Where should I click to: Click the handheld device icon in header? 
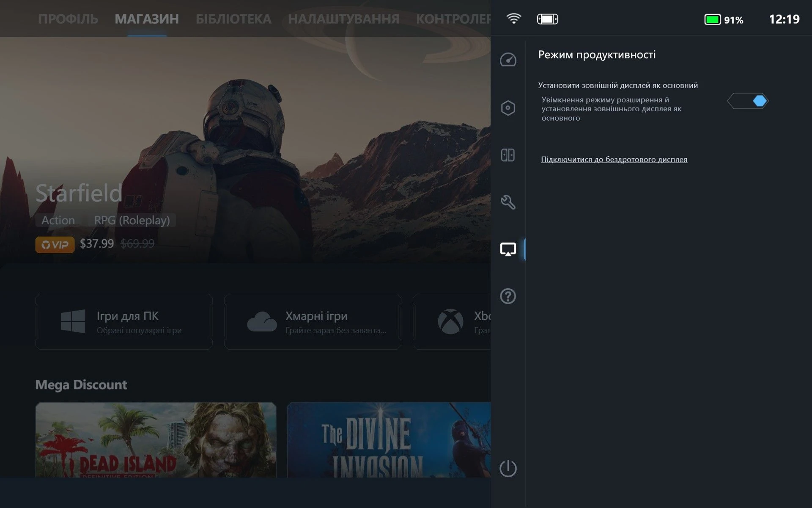[548, 19]
